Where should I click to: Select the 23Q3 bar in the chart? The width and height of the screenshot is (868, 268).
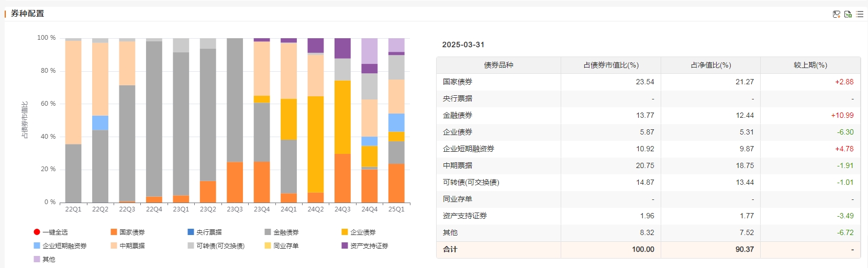[x=235, y=120]
